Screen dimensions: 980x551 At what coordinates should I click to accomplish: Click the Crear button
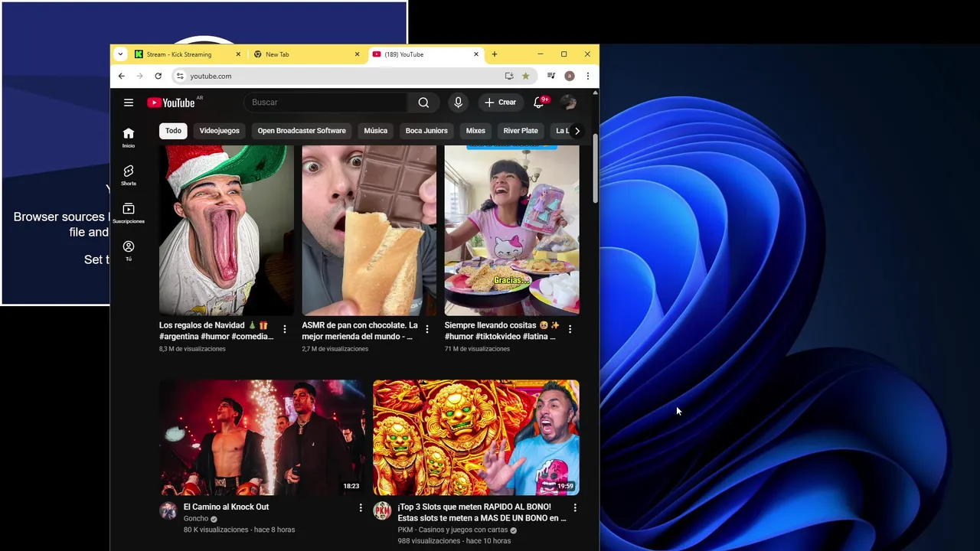(x=500, y=103)
